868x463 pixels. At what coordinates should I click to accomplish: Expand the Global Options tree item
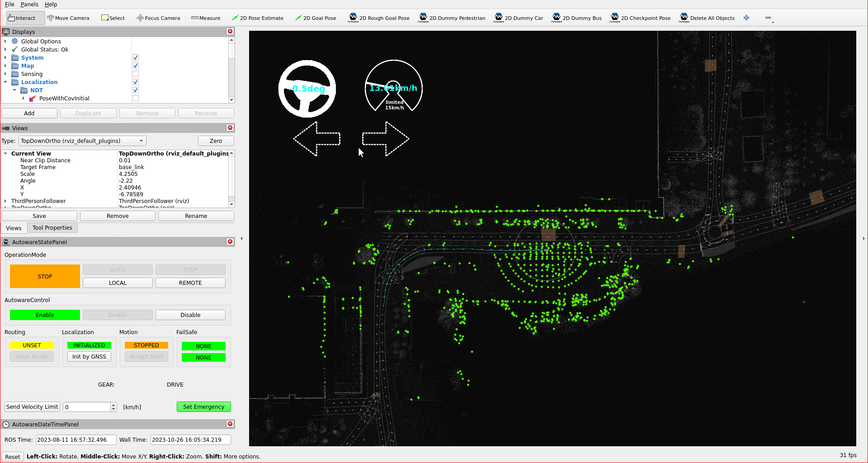[x=5, y=41]
